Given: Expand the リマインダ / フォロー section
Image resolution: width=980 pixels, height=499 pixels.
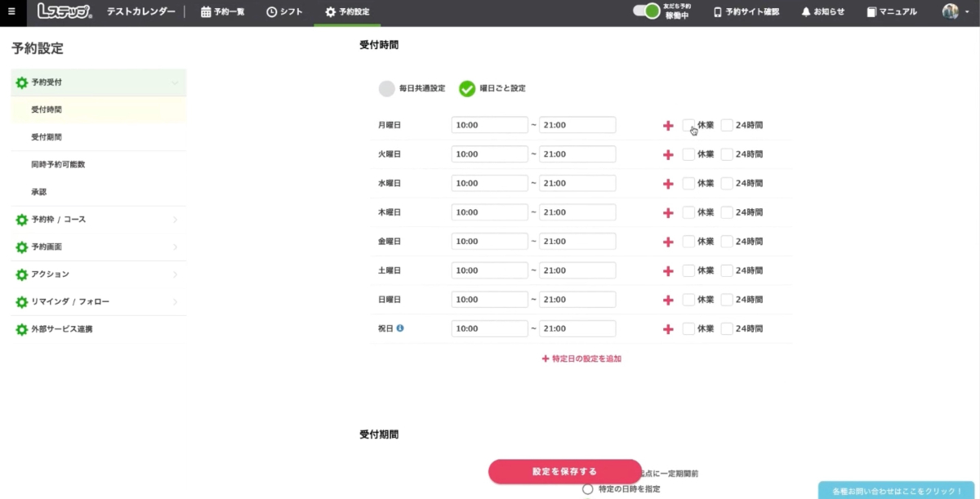Looking at the screenshot, I should coord(98,302).
